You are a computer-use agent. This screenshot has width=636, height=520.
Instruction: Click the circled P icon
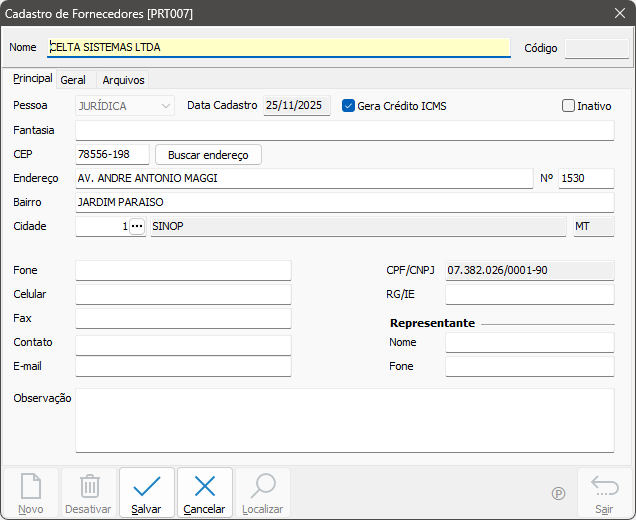pos(558,493)
